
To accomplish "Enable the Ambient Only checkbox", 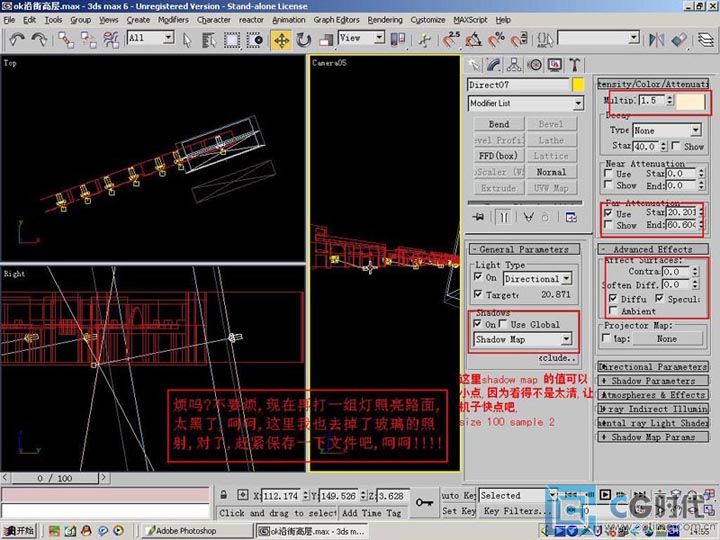I will click(613, 310).
